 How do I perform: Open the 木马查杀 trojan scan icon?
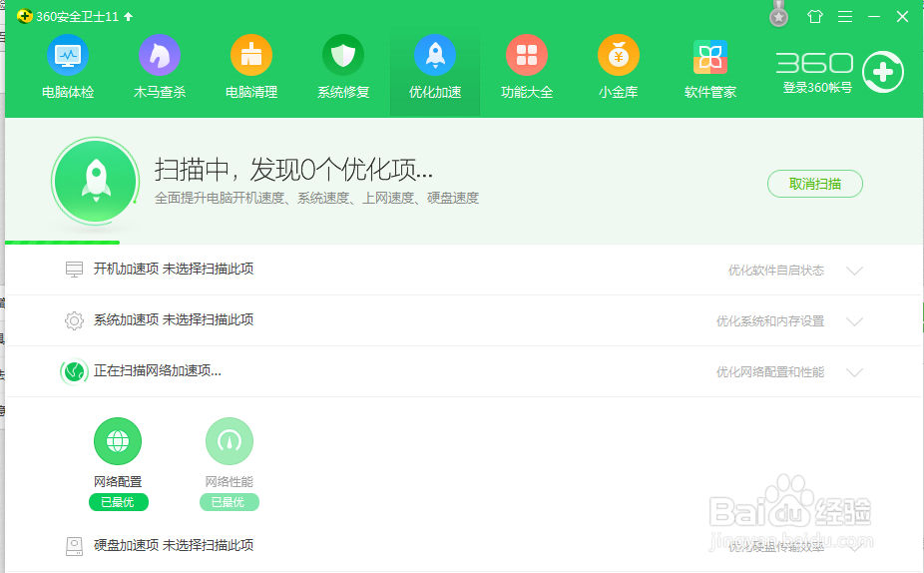pyautogui.click(x=160, y=55)
